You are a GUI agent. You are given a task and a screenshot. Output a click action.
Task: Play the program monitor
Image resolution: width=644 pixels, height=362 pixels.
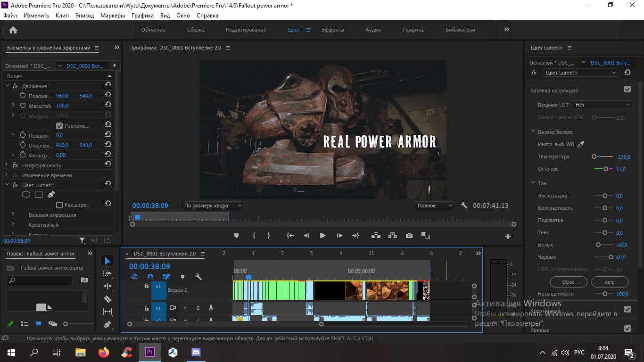(323, 236)
